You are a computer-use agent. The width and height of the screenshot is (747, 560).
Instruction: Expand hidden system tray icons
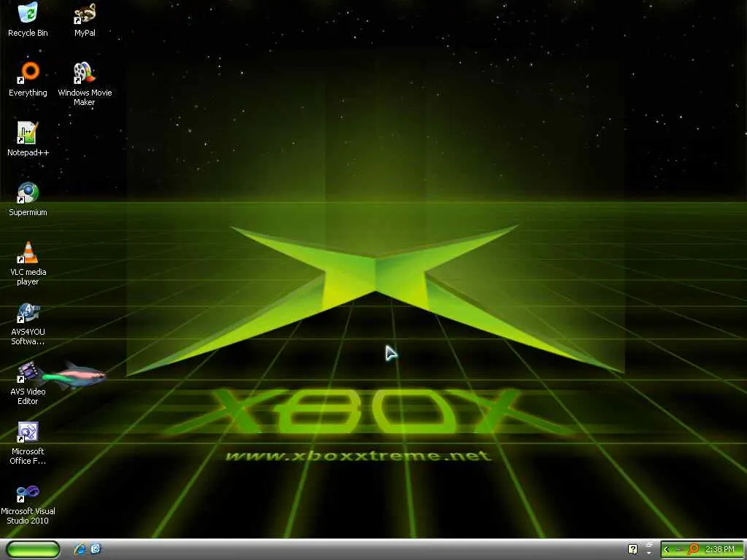[x=667, y=549]
